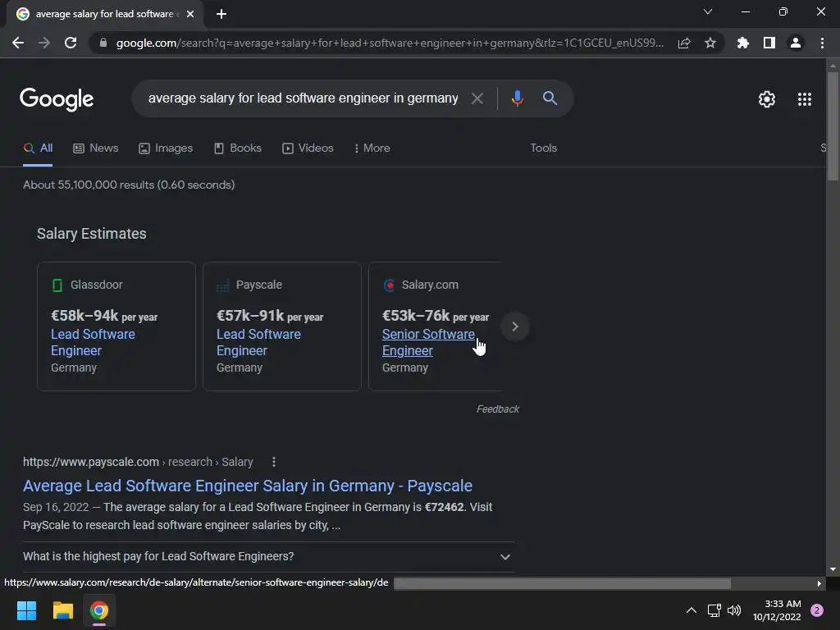The image size is (840, 630).
Task: Open the Chrome profile menu
Action: point(796,43)
